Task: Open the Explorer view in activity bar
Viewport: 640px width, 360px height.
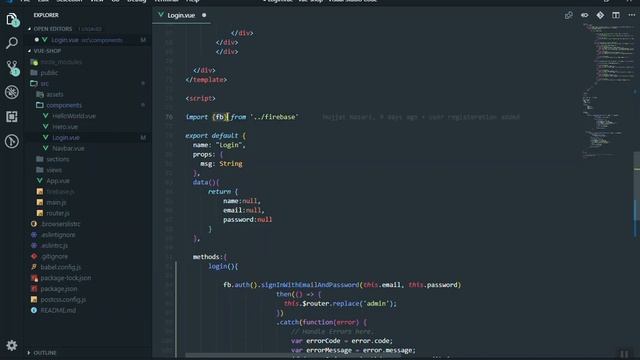Action: pos(12,20)
